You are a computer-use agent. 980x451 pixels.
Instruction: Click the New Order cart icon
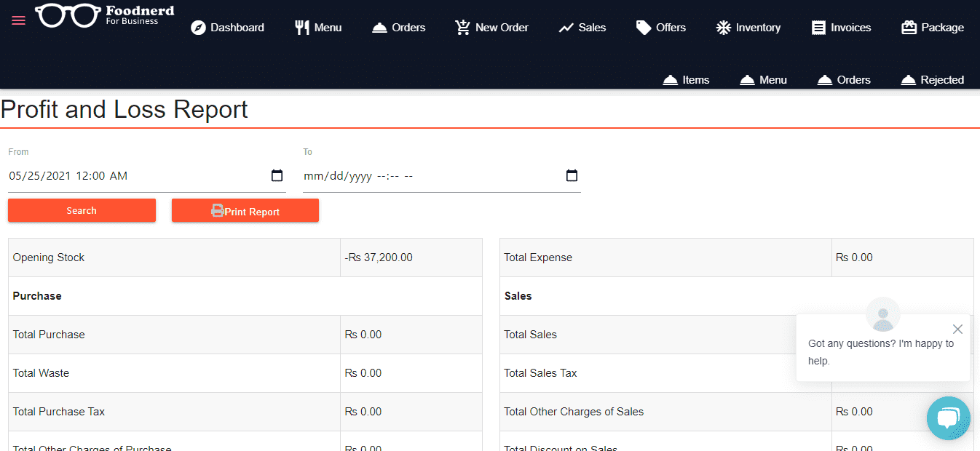[462, 28]
